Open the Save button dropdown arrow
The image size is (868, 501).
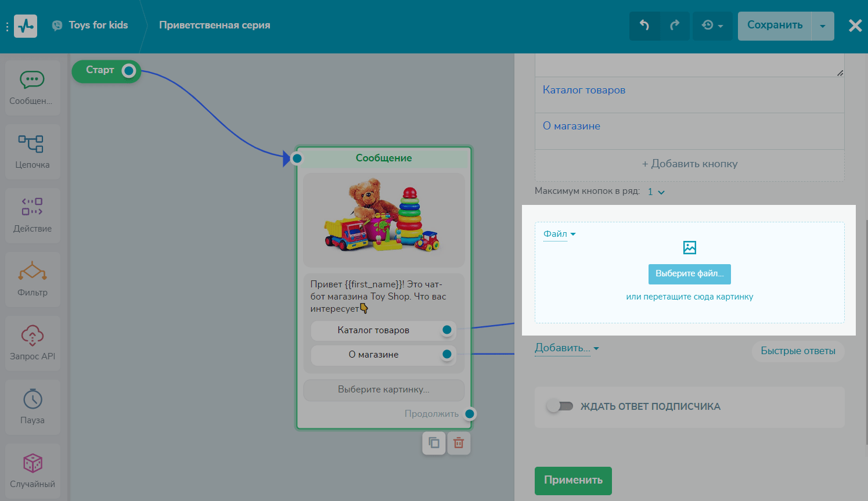(822, 26)
